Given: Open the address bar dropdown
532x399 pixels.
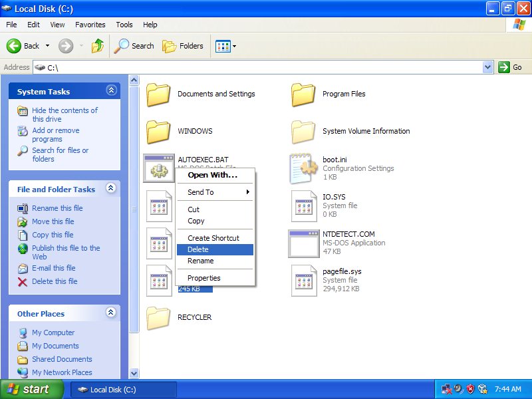Looking at the screenshot, I should coord(488,67).
